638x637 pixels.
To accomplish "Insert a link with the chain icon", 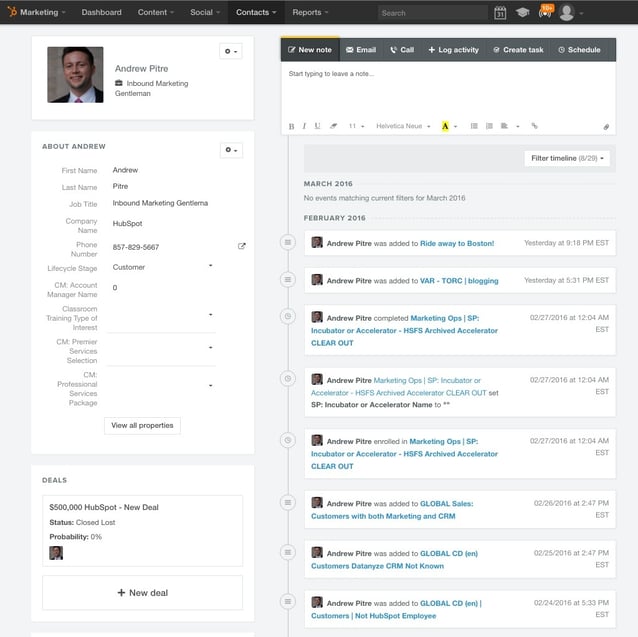I will click(x=535, y=126).
